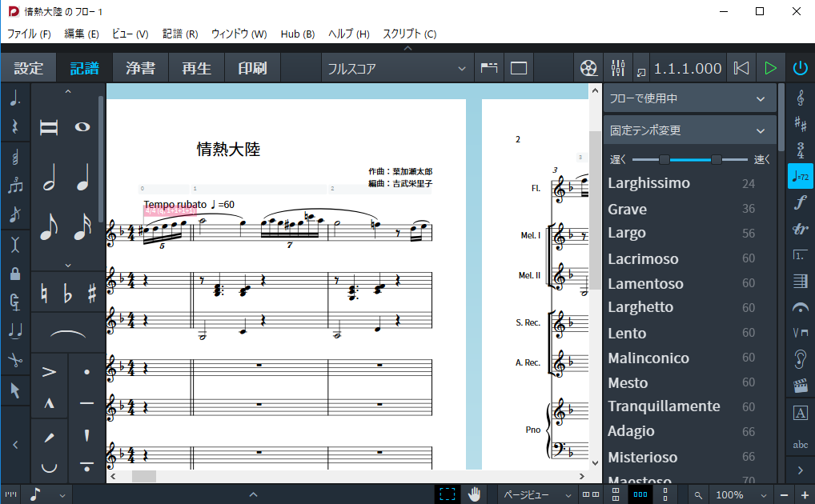
Task: Open the ページビュー view type dropdown
Action: pyautogui.click(x=536, y=495)
